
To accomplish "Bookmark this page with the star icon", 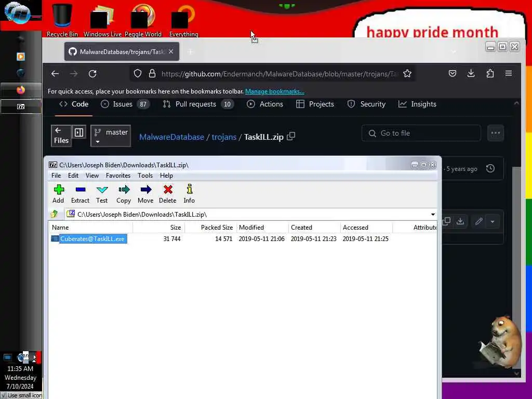I will point(407,74).
